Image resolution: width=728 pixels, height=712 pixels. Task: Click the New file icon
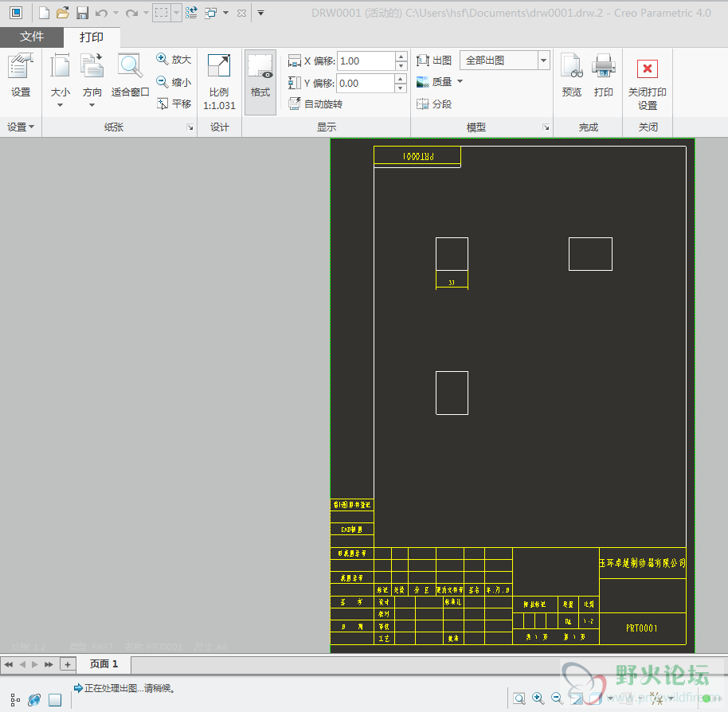point(44,13)
